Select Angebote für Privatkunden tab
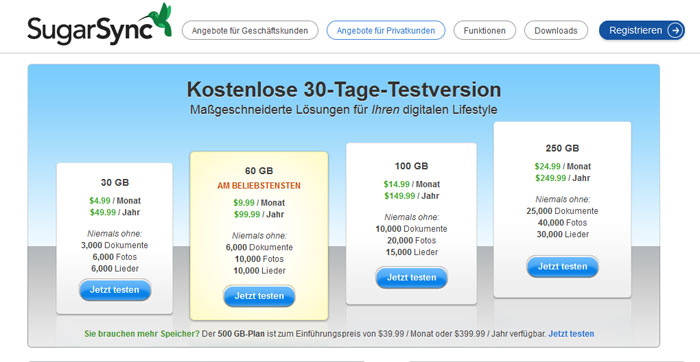 pyautogui.click(x=386, y=30)
